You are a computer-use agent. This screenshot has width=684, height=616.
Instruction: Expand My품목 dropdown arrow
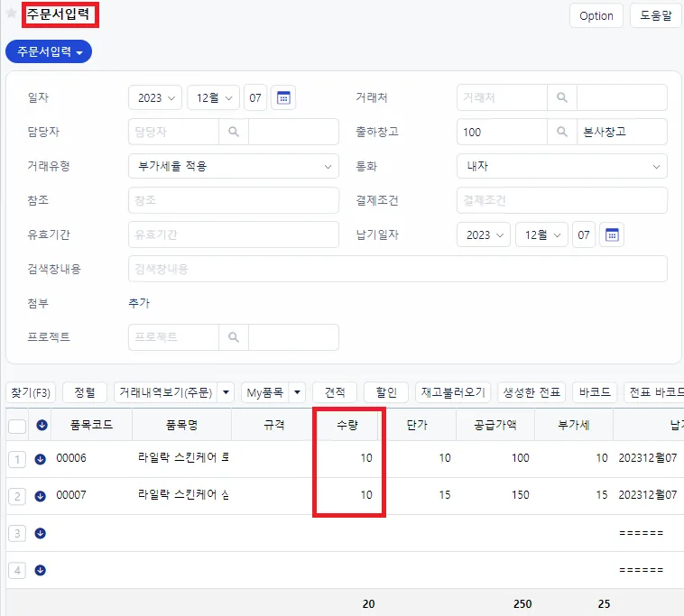click(297, 392)
